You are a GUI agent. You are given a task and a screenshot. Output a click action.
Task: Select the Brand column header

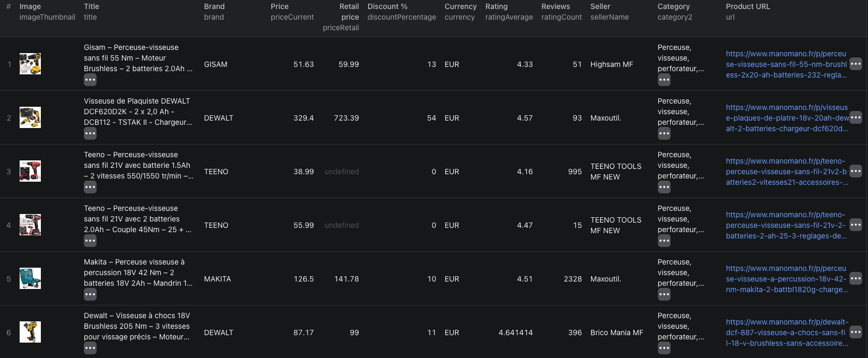(x=214, y=12)
